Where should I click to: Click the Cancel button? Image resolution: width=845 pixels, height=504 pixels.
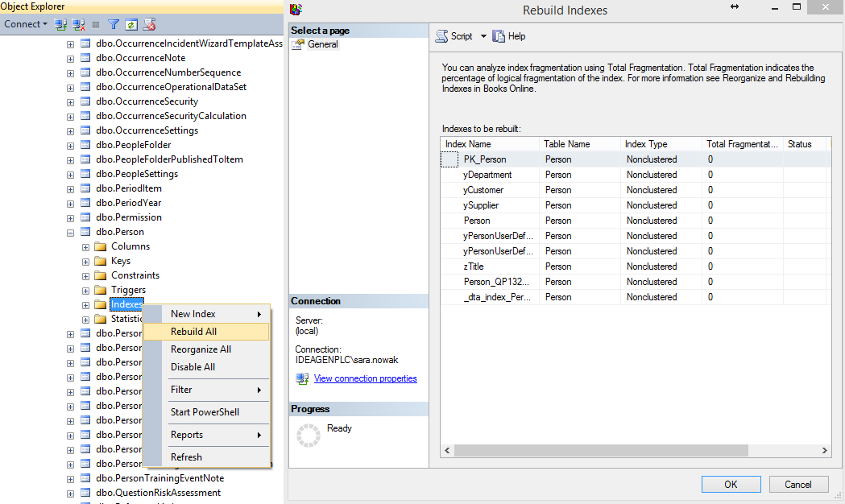pyautogui.click(x=798, y=484)
